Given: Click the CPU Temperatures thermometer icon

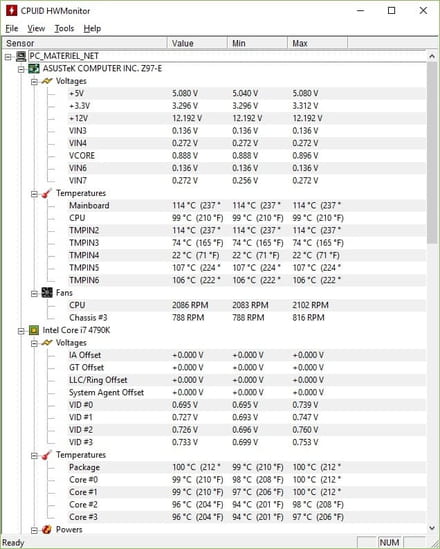Looking at the screenshot, I should click(x=47, y=455).
